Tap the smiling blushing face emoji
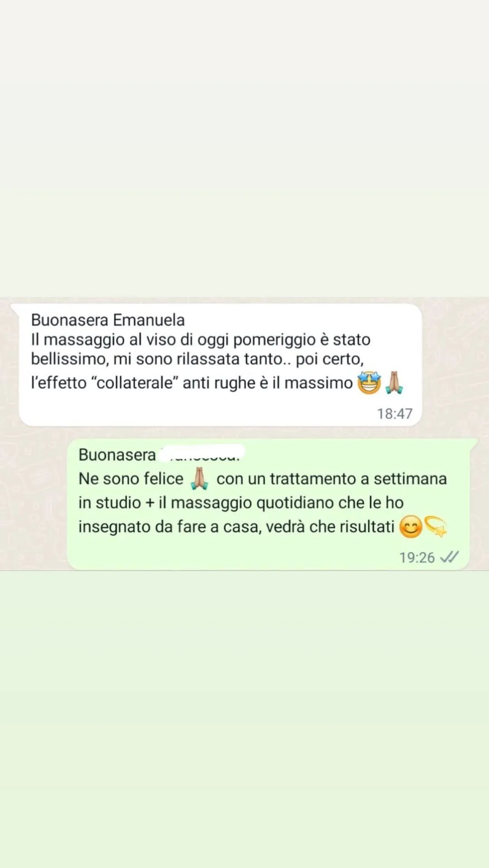Screen dimensions: 489x868 [411, 527]
